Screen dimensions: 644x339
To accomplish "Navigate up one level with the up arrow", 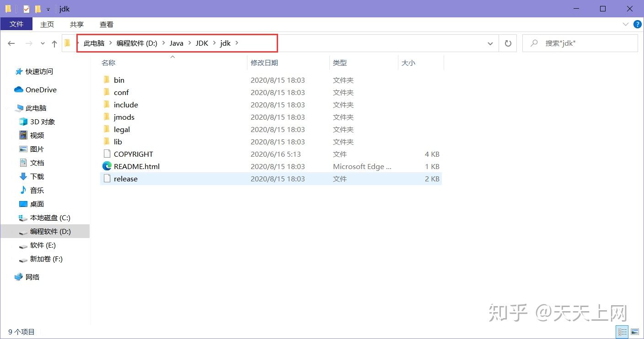I will click(x=54, y=43).
